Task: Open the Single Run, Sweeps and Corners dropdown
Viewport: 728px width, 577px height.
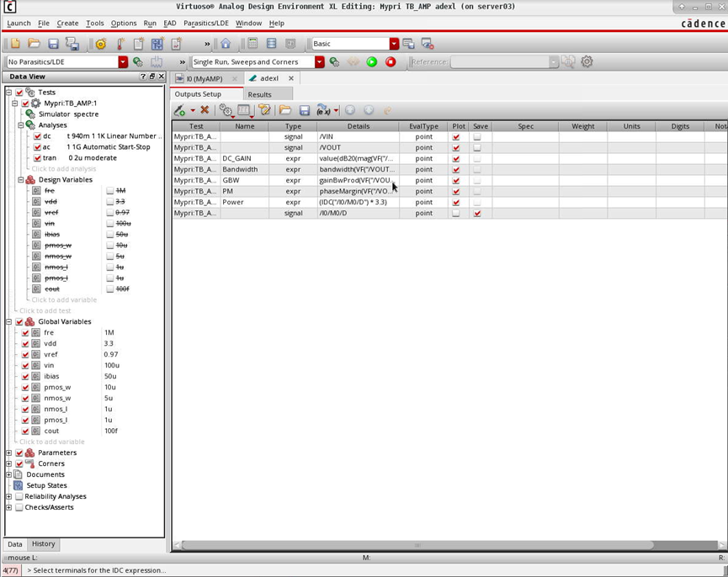Action: tap(318, 61)
